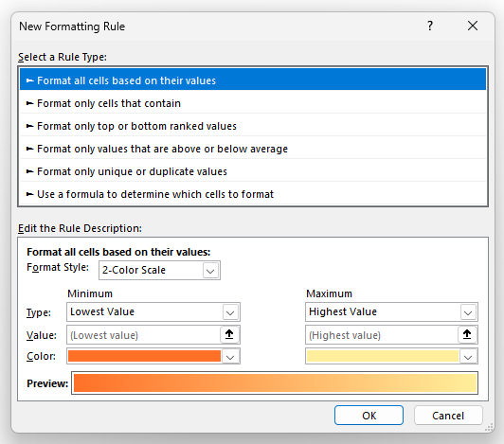Click the Cancel button

[448, 416]
